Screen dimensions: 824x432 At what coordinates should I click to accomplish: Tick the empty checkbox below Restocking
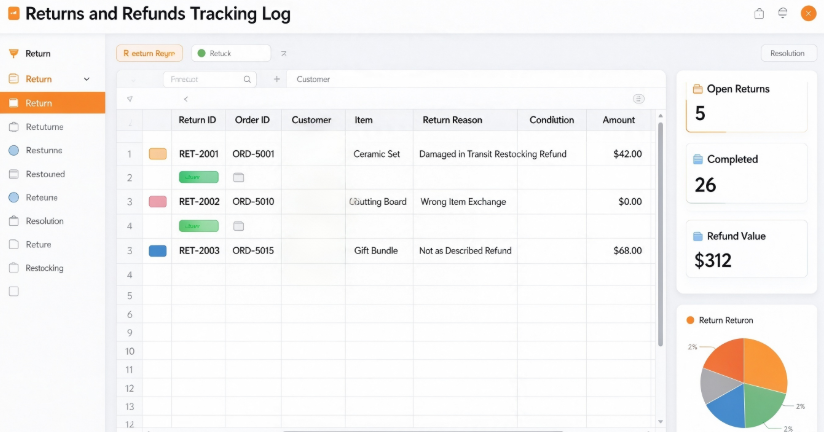click(x=14, y=291)
